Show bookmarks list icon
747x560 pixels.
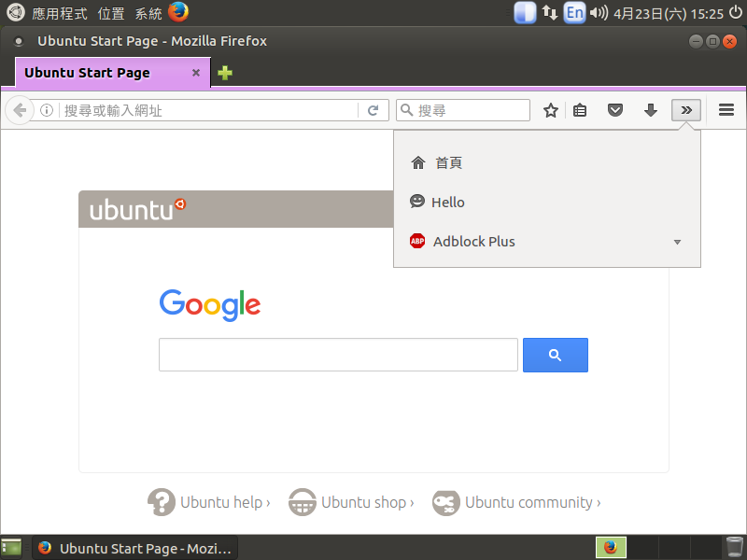pyautogui.click(x=580, y=110)
